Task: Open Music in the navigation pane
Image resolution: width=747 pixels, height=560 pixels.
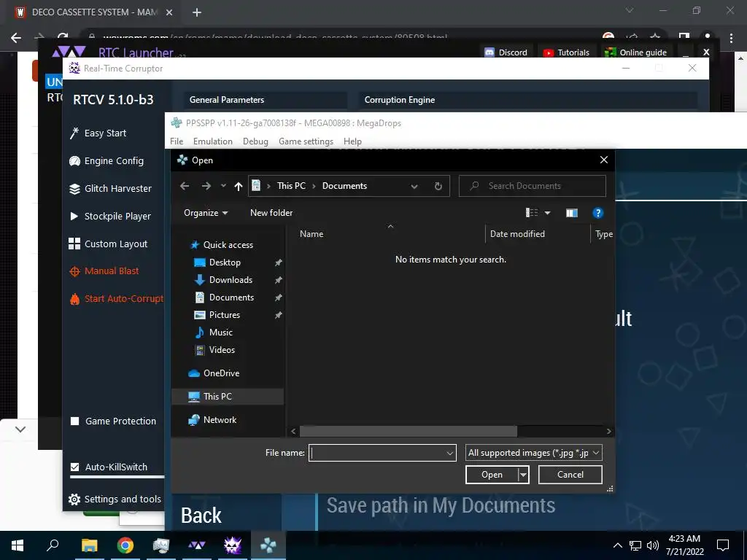Action: [220, 332]
